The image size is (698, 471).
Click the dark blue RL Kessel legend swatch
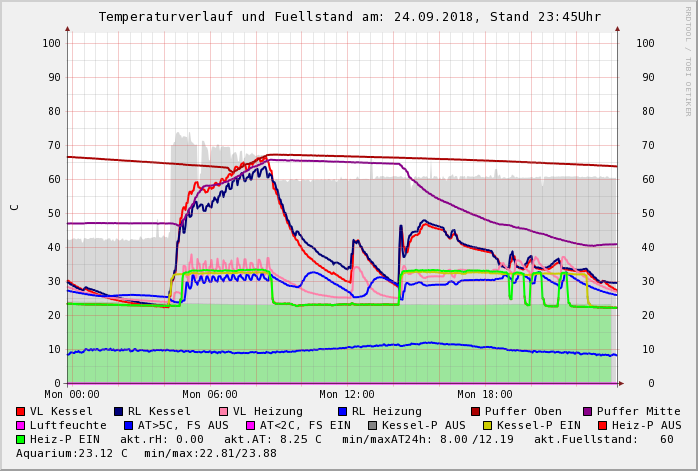pyautogui.click(x=119, y=411)
